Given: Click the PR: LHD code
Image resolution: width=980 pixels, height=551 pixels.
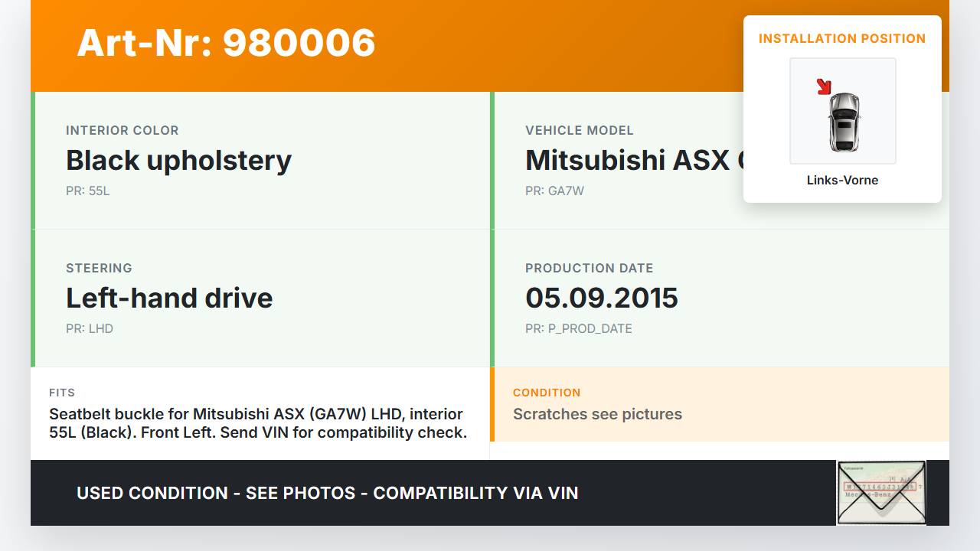Looking at the screenshot, I should [x=89, y=329].
